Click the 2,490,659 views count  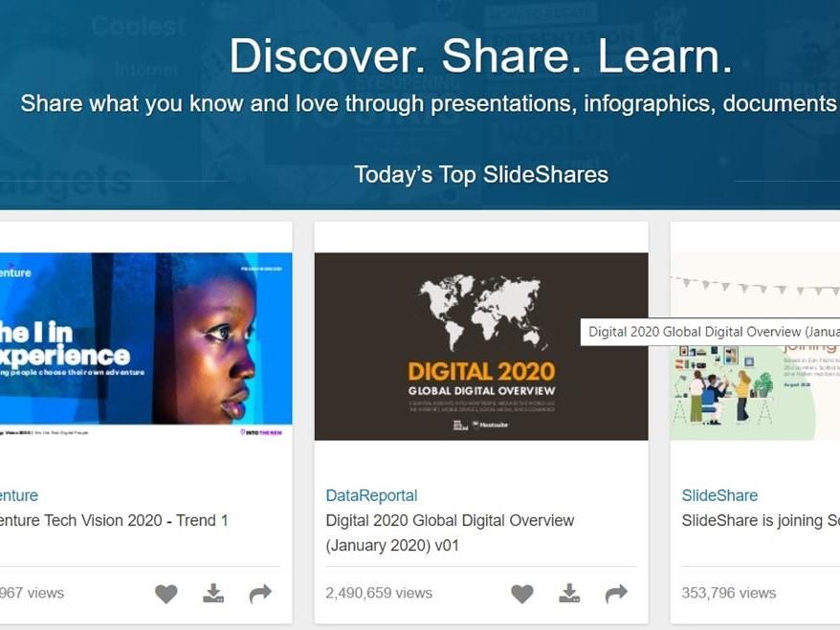click(x=379, y=593)
